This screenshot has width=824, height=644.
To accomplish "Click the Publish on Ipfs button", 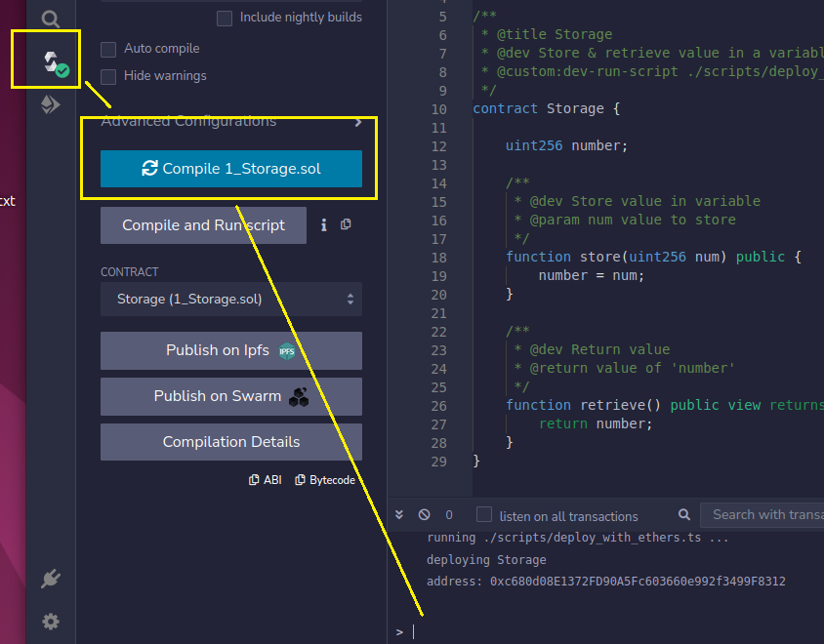I will 231,351.
